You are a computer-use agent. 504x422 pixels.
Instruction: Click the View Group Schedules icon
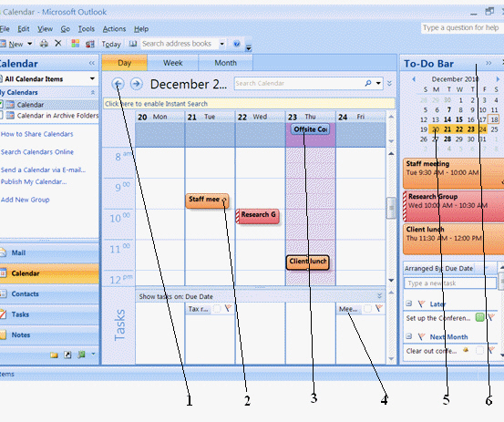89,44
